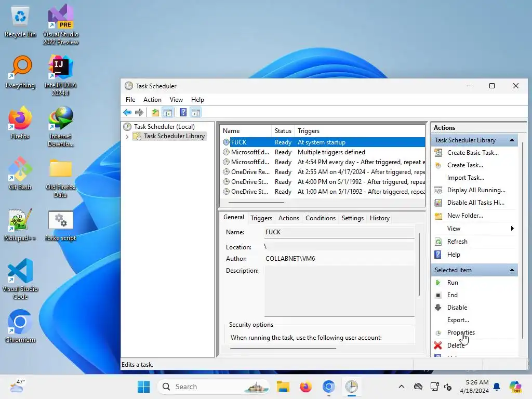Switch to the Triggers tab
This screenshot has height=399, width=532.
261,218
